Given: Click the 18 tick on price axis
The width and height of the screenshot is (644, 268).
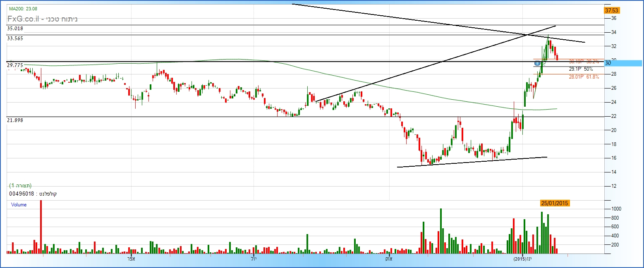Looking at the screenshot, I should 614,144.
